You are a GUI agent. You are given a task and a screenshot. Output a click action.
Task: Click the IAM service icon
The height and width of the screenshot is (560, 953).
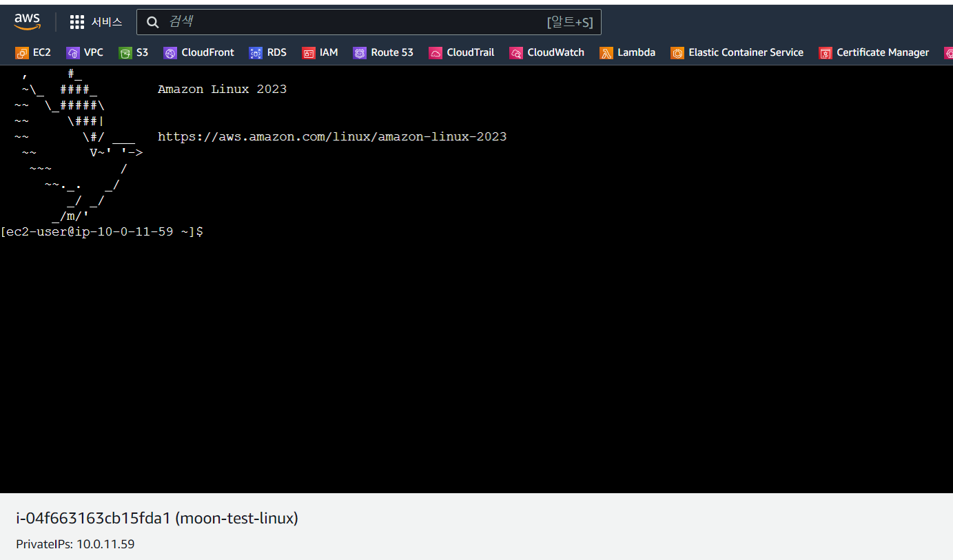[x=308, y=52]
